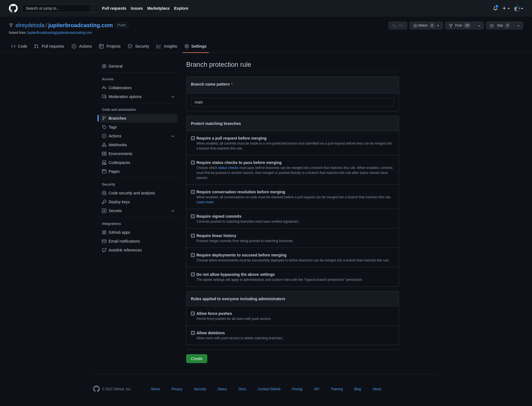Viewport: 532px width, 406px height.
Task: Click the Branch name pattern input field
Action: 293,102
